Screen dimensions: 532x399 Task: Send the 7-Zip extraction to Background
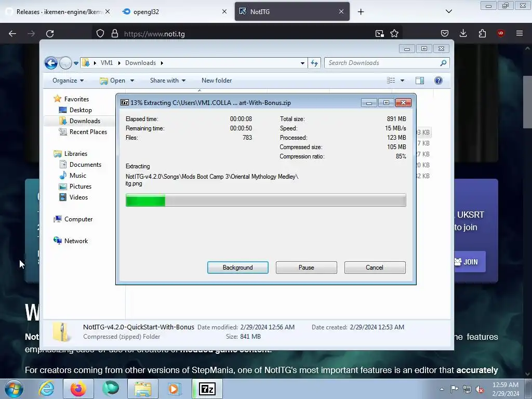click(x=237, y=268)
